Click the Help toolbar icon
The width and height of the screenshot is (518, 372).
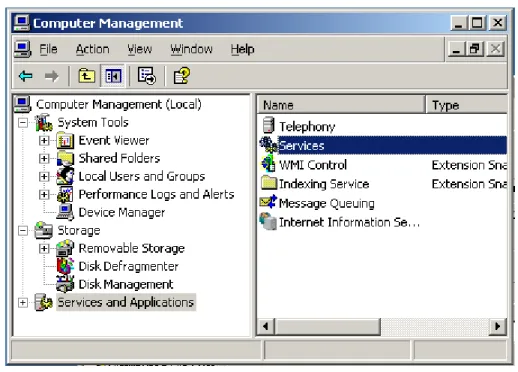[x=182, y=76]
